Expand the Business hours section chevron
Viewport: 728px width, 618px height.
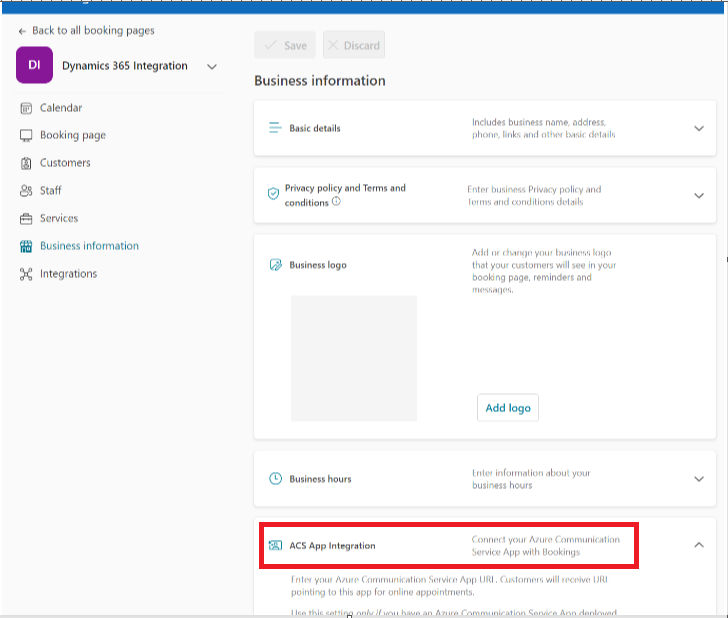[699, 479]
